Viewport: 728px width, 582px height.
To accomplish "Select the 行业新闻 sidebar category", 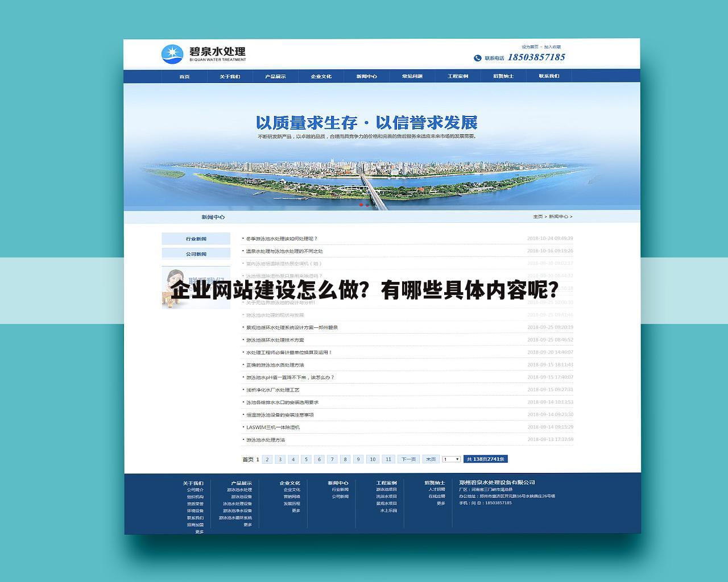I will pyautogui.click(x=196, y=239).
